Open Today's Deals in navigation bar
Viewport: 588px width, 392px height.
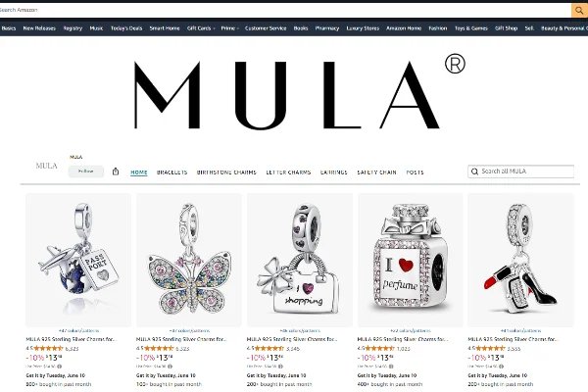coord(126,28)
